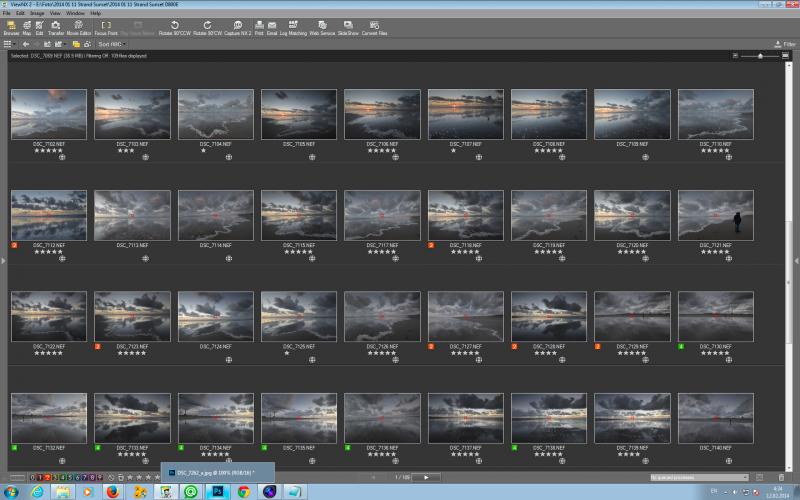Select thumbnail DSC_7121.NEF with person
The width and height of the screenshot is (800, 500).
pos(716,215)
